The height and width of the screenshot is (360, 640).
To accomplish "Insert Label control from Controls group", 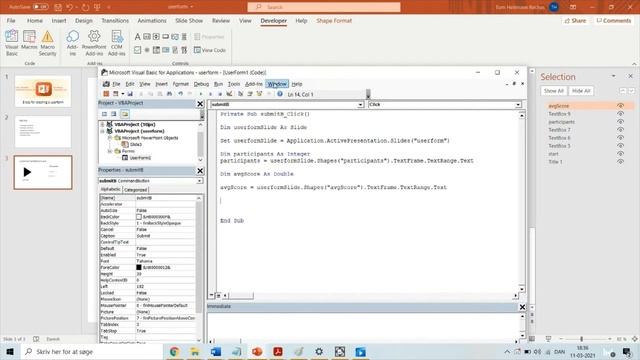I will [138, 37].
